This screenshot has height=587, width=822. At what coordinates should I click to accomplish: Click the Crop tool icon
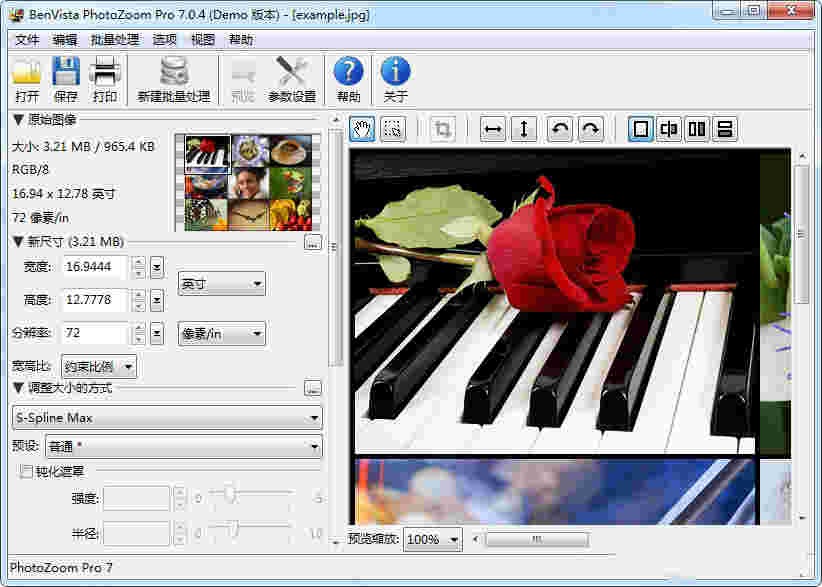442,129
